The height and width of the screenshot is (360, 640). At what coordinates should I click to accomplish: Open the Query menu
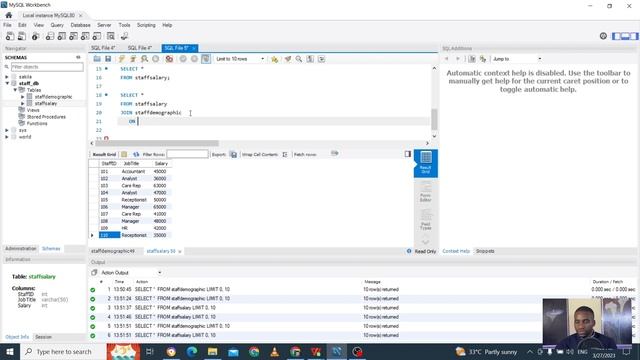point(57,25)
